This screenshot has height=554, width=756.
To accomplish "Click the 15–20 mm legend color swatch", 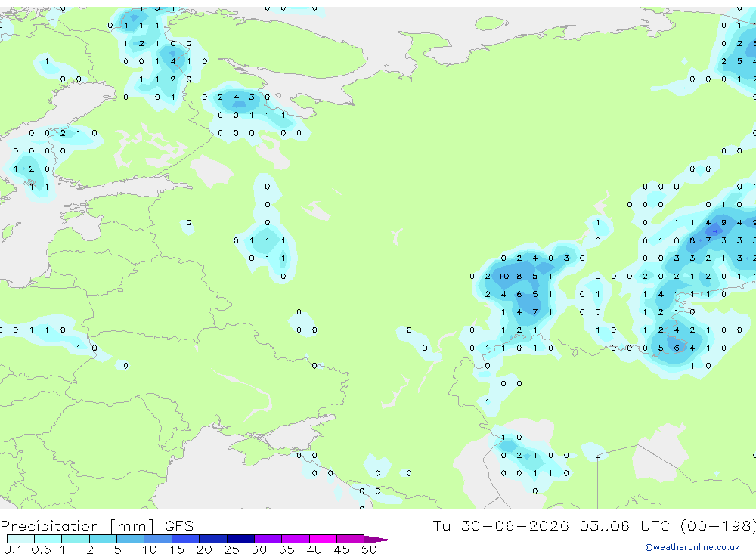I will point(186,539).
